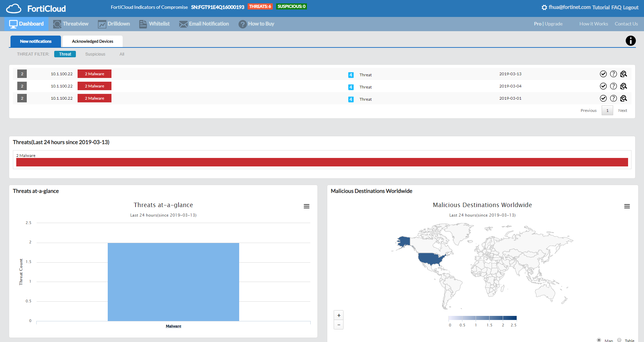Set threat filter to All

pos(122,54)
